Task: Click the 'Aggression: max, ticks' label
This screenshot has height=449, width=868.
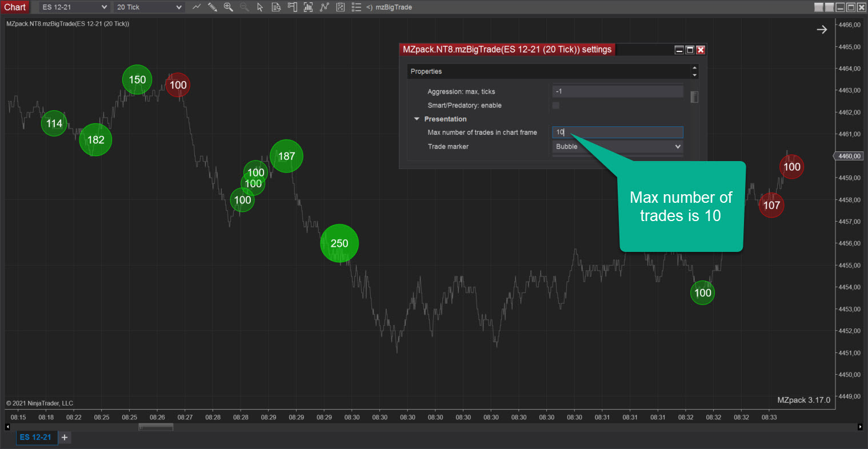Action: pyautogui.click(x=461, y=91)
